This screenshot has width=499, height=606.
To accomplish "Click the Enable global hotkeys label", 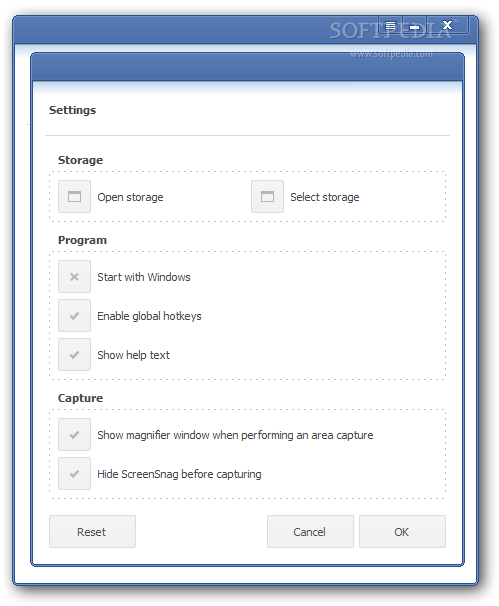I will [x=149, y=316].
